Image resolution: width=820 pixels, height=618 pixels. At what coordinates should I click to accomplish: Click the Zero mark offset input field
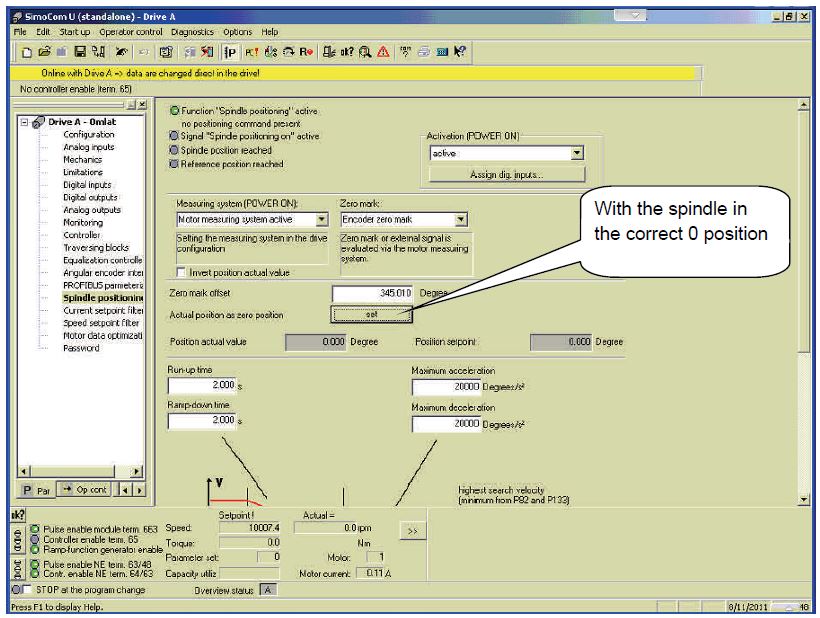[x=372, y=293]
